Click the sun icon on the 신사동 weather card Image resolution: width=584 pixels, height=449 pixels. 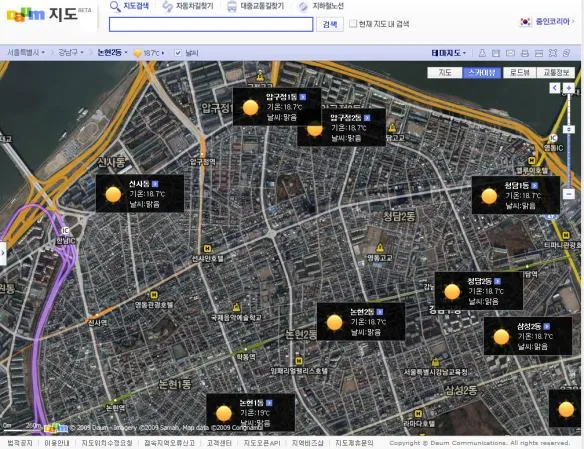(x=113, y=194)
